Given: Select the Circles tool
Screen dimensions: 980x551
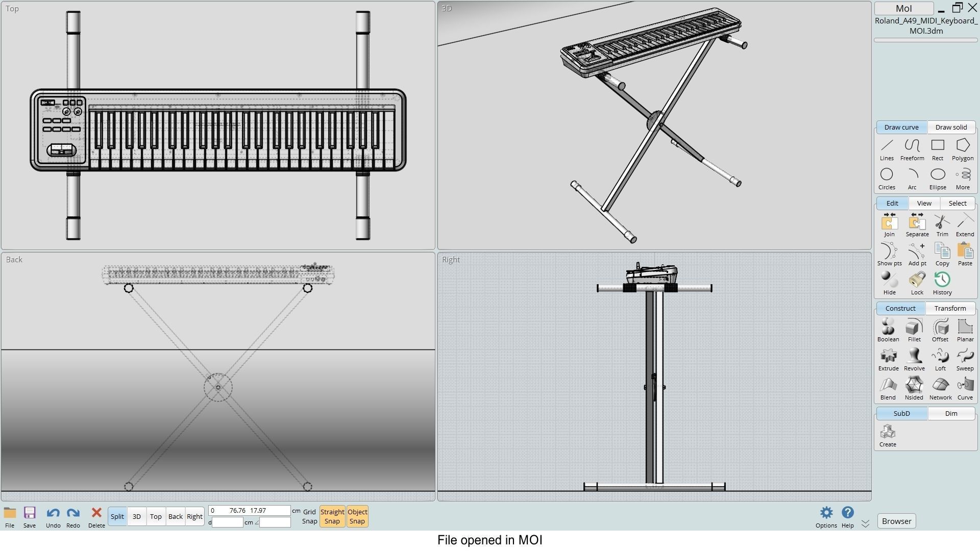Looking at the screenshot, I should point(887,179).
